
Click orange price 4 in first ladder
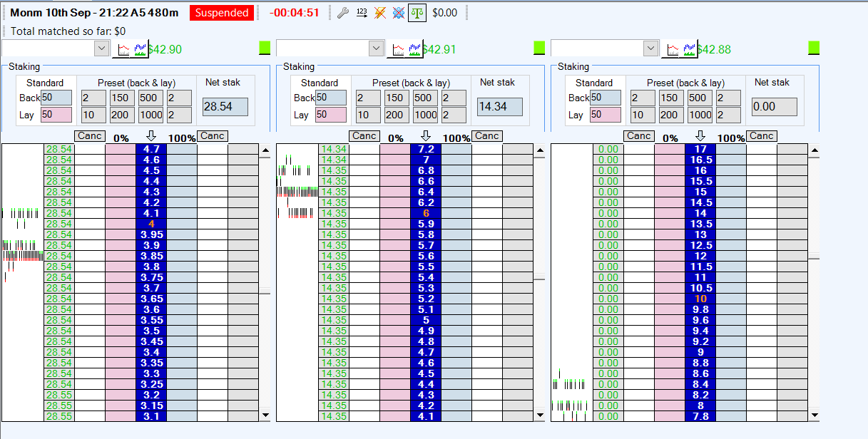pyautogui.click(x=150, y=224)
